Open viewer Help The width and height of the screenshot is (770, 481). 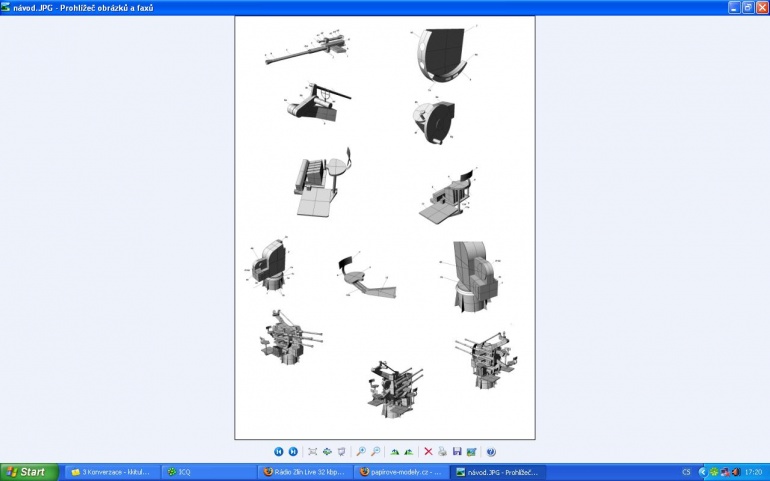(x=491, y=452)
